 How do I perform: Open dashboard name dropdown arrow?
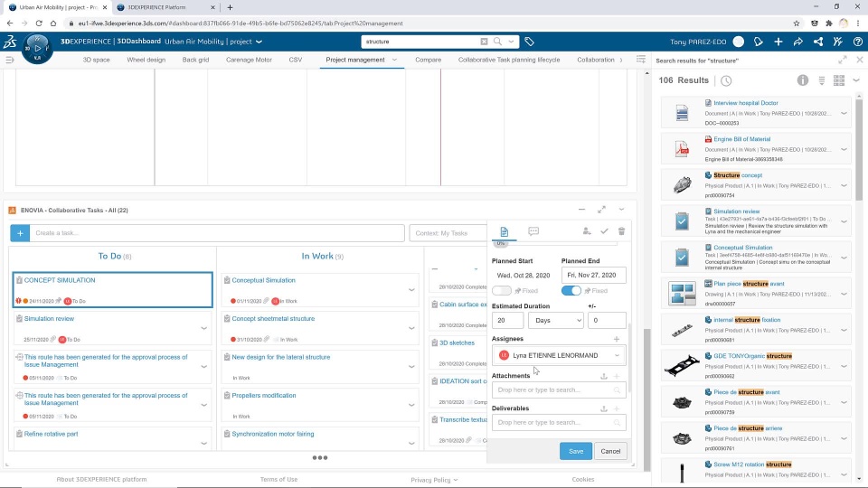(259, 42)
